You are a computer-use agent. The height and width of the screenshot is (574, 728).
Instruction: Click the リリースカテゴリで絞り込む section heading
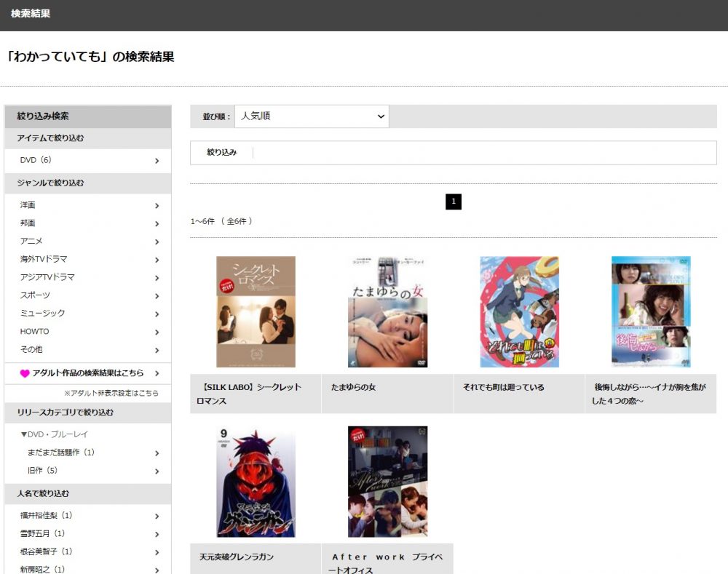66,412
